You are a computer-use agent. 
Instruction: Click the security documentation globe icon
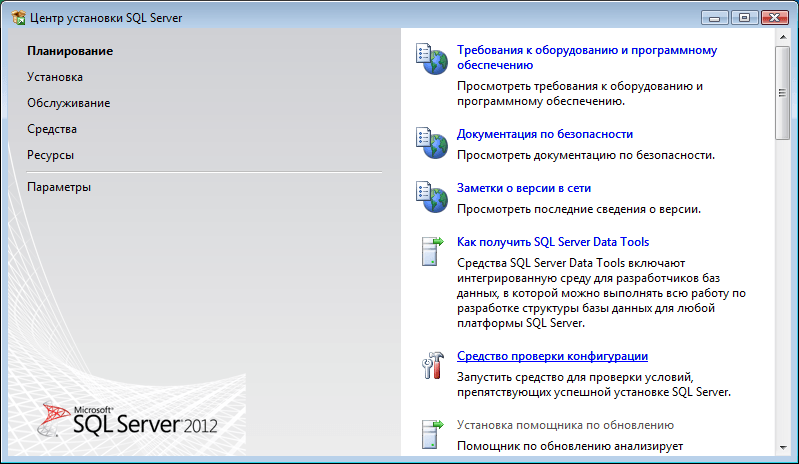430,143
